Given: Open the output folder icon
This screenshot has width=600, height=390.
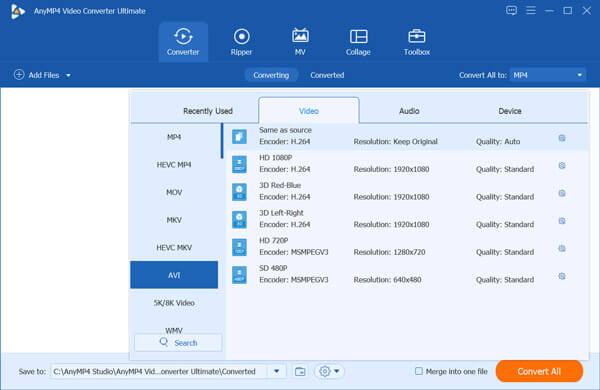Looking at the screenshot, I should tap(300, 371).
